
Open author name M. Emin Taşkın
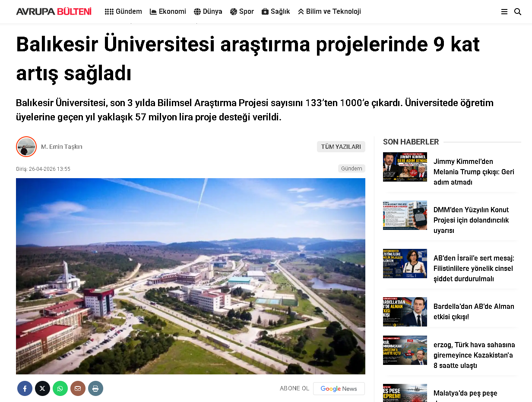(x=62, y=147)
